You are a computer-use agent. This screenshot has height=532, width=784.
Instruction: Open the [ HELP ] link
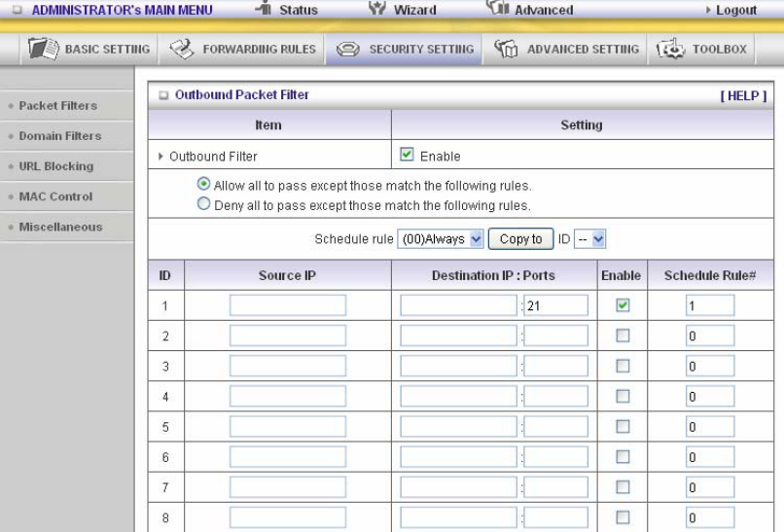pos(743,96)
